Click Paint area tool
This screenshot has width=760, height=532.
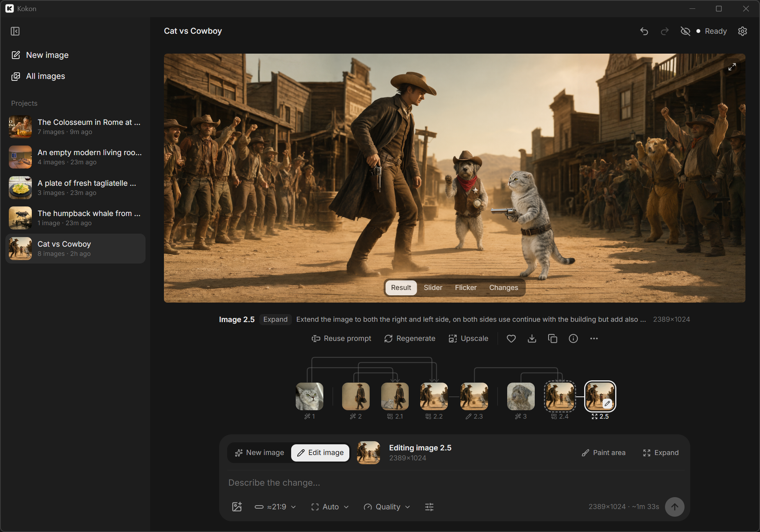[603, 453]
